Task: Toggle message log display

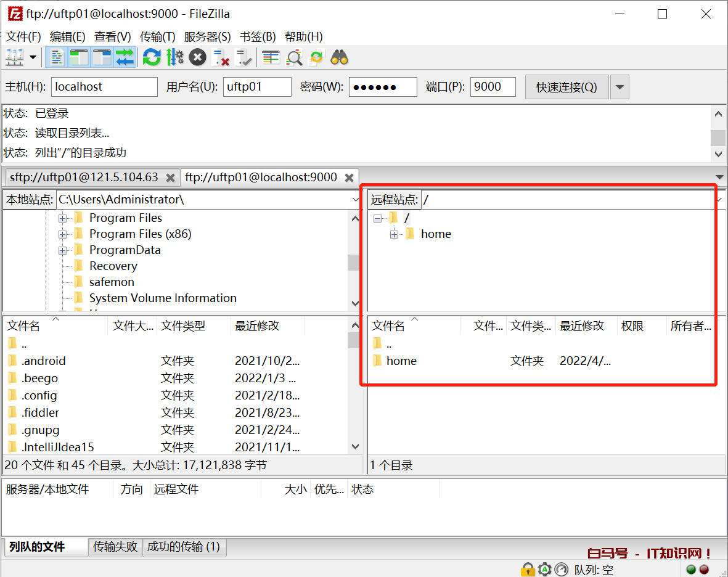Action: [57, 58]
